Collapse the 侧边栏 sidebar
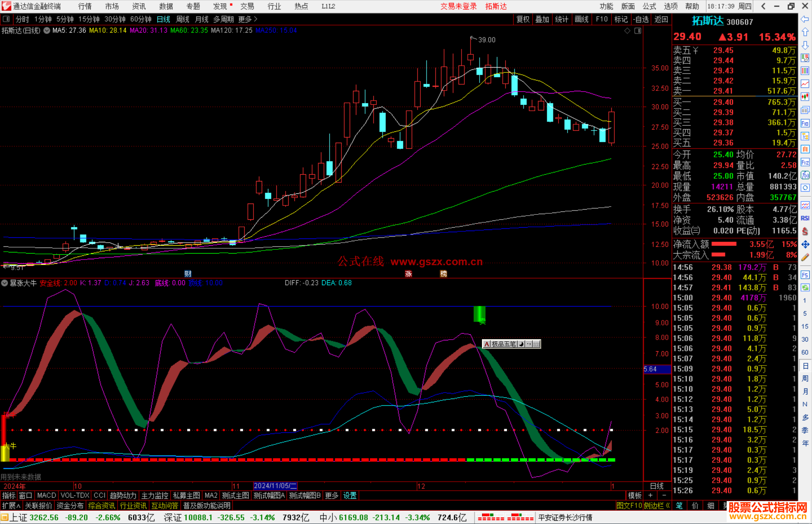812x524 pixels. tap(657, 506)
